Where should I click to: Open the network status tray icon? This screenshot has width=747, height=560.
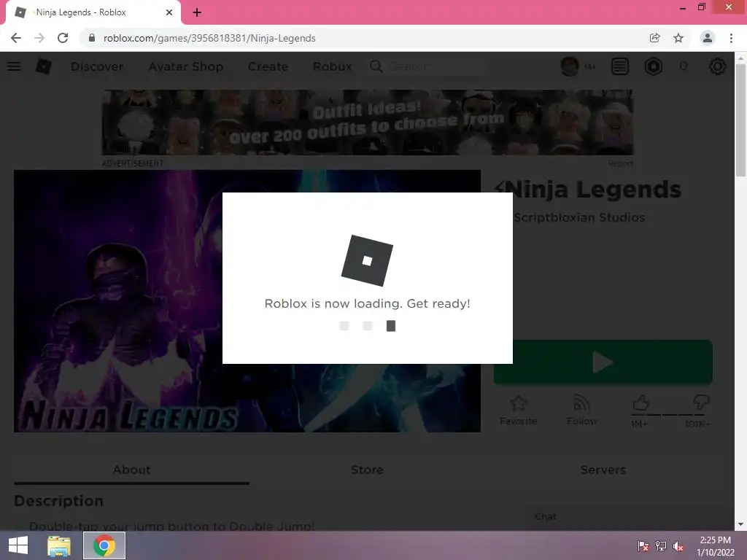coord(661,546)
